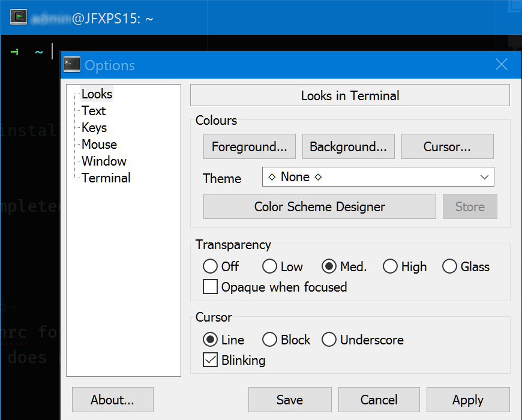Open the Keys options category

point(94,128)
